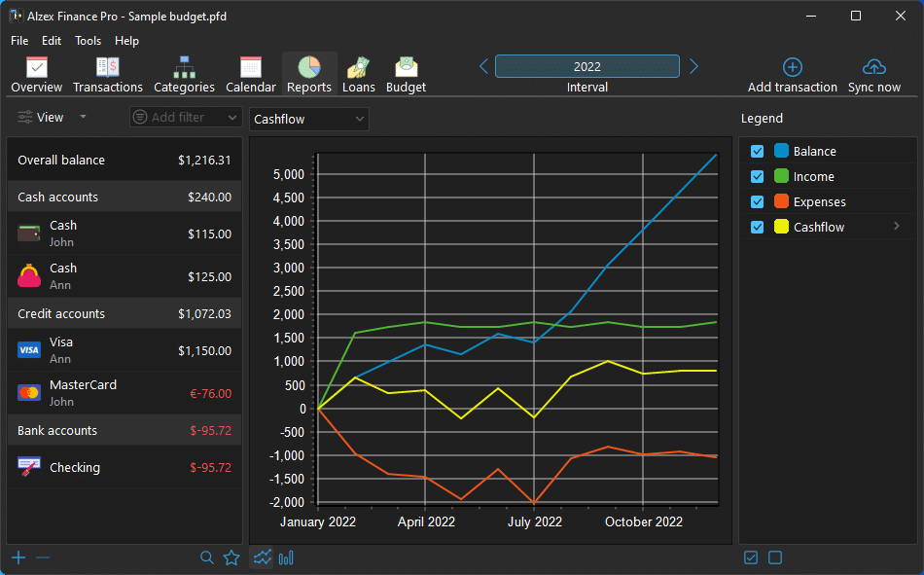Click the search magnifier icon
This screenshot has height=575, width=924.
point(207,557)
